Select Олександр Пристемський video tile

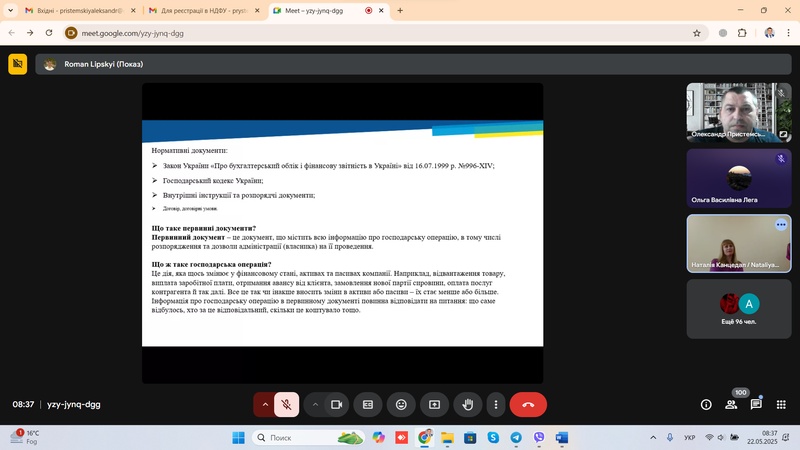[x=739, y=112]
